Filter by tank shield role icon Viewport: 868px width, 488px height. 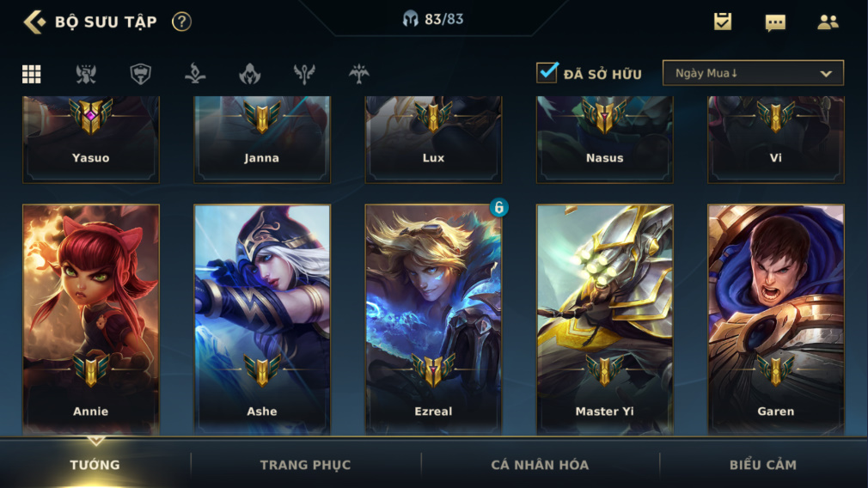[141, 74]
